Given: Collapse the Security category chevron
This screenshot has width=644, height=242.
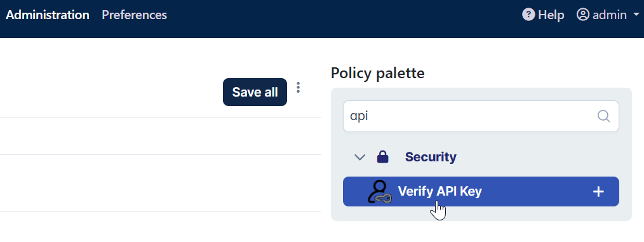Looking at the screenshot, I should [x=359, y=157].
